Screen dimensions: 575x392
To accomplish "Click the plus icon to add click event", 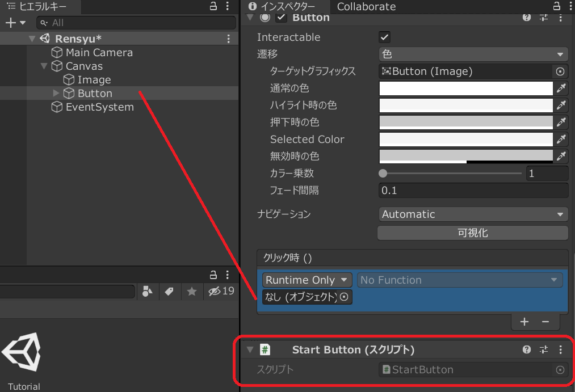I will pyautogui.click(x=524, y=322).
